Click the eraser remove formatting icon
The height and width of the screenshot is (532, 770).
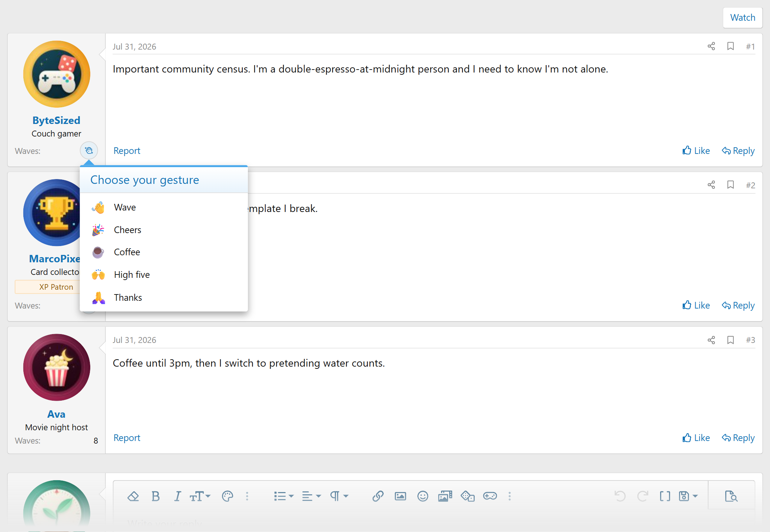click(133, 496)
